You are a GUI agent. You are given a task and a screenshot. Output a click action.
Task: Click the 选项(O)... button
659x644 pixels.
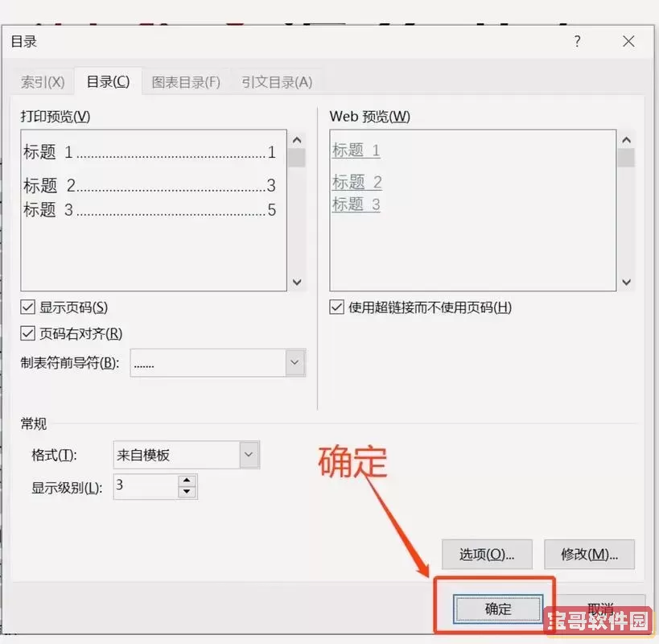pyautogui.click(x=487, y=554)
